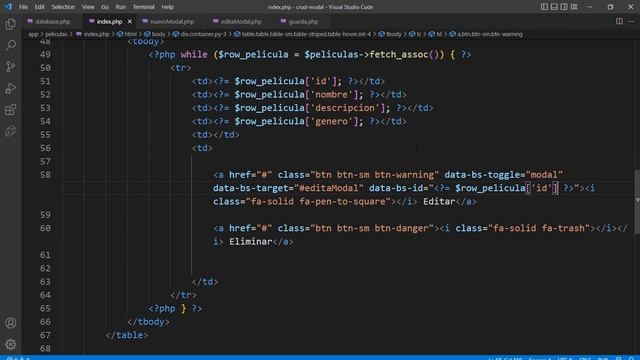The image size is (640, 360).
Task: Open the Run menu
Action: click(x=120, y=7)
